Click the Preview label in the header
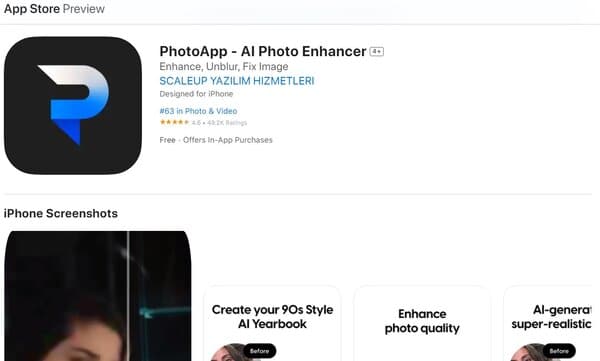This screenshot has width=600, height=361. 83,8
